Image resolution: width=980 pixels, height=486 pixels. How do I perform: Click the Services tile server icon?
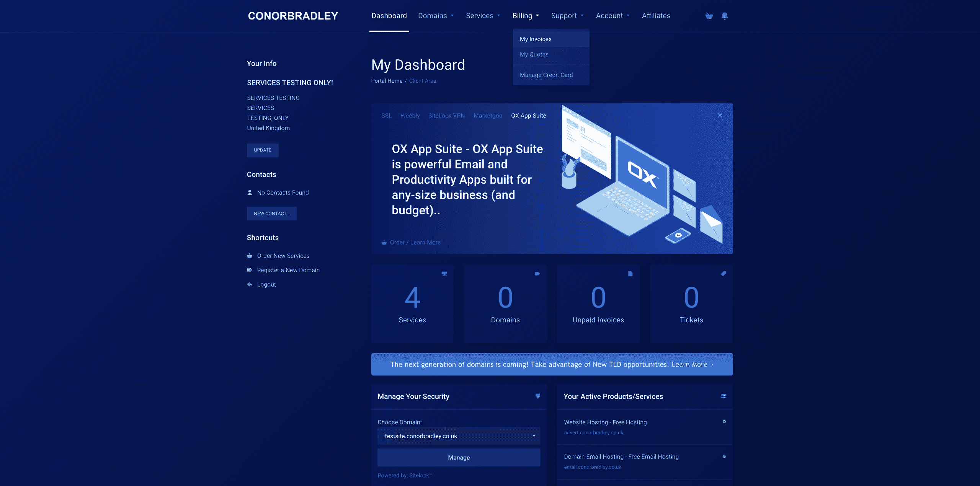444,274
